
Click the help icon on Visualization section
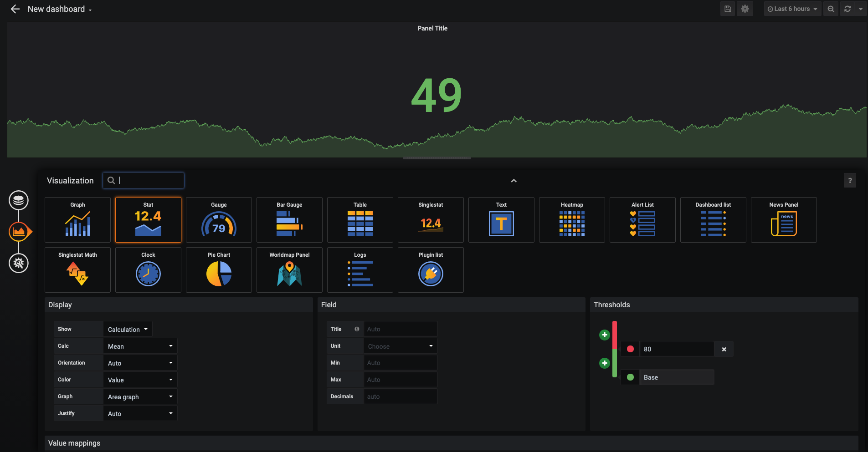point(850,180)
